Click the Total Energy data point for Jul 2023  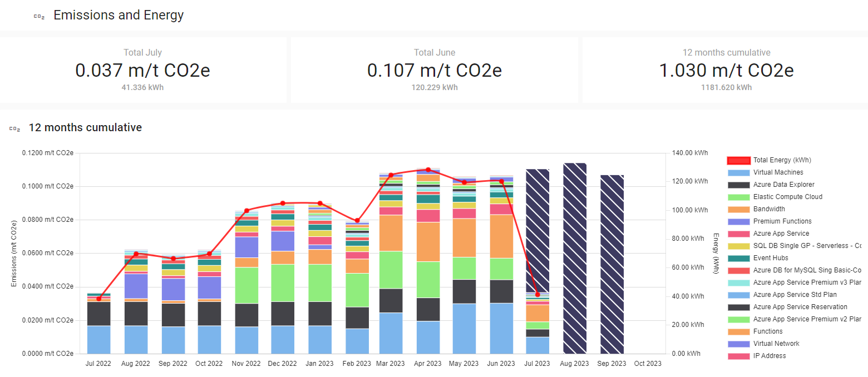click(537, 295)
